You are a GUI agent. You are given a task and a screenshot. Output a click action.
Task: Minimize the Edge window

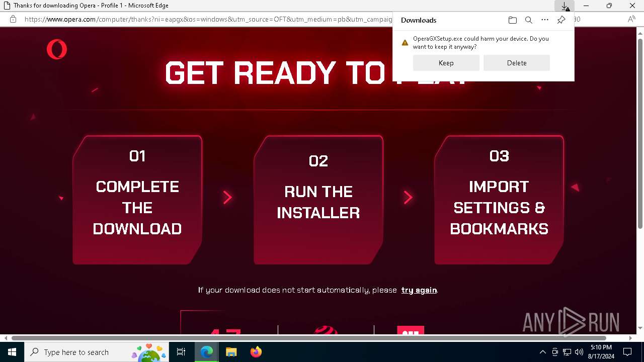586,6
